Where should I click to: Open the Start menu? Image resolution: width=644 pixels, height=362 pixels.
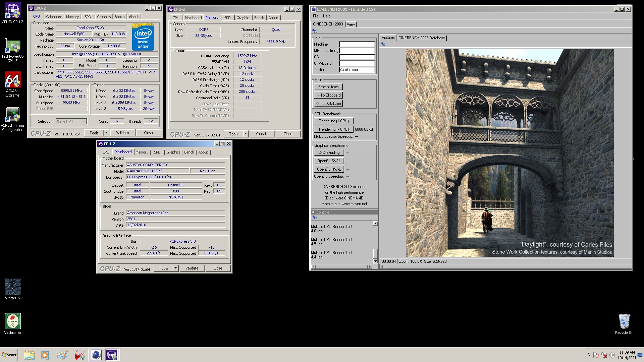[9, 355]
